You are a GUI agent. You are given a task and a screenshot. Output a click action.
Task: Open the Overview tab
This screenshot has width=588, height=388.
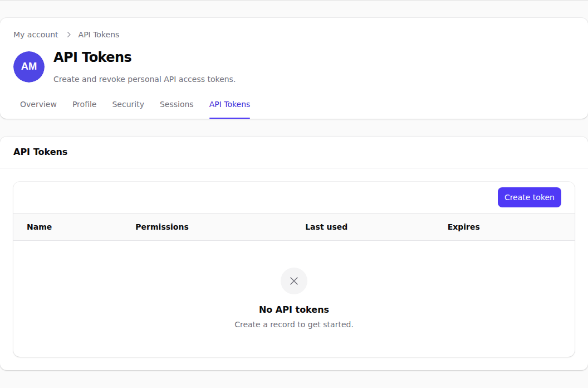point(38,104)
